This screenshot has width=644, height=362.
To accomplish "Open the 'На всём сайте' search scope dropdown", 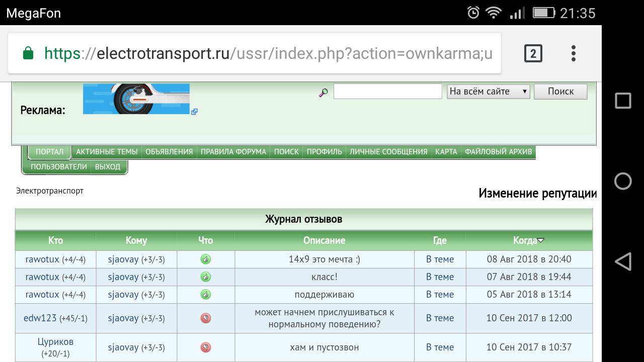I will (x=489, y=92).
